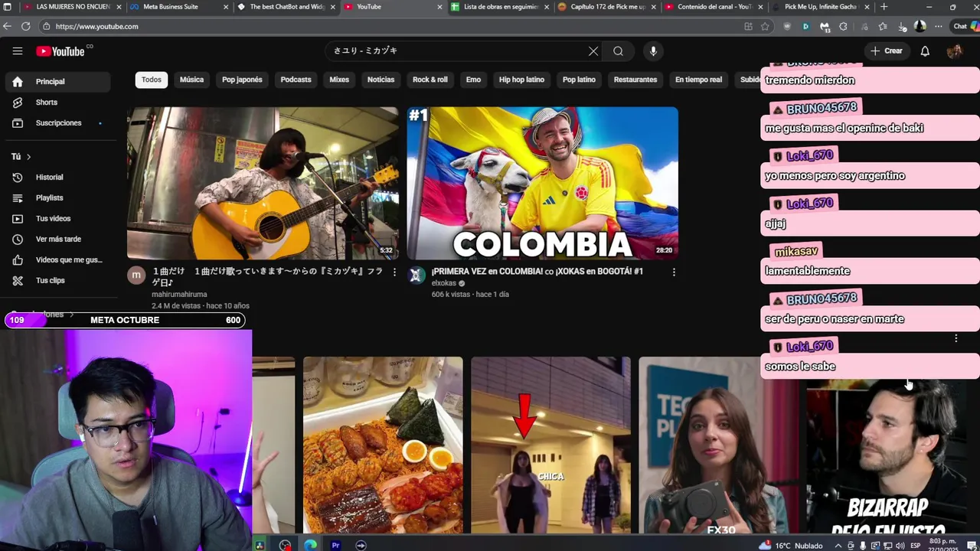Select the Podcasts filter chip
The width and height of the screenshot is (980, 551).
(x=296, y=80)
